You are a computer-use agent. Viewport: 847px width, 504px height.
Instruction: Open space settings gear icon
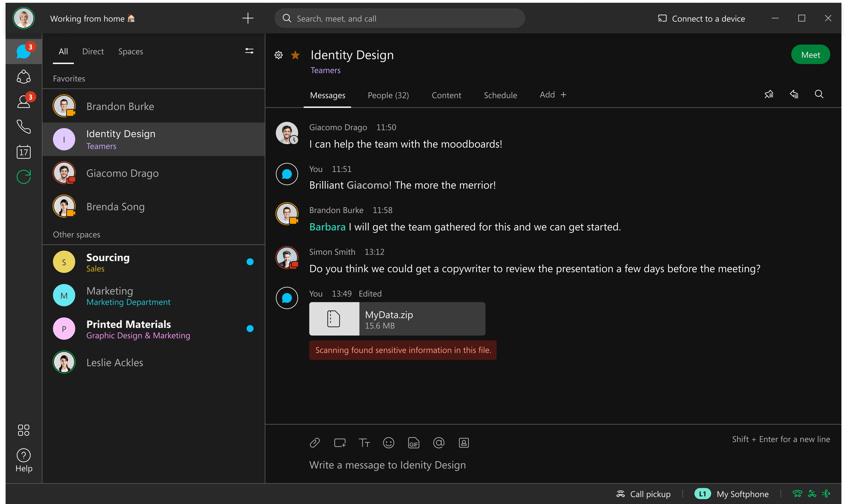(x=279, y=55)
